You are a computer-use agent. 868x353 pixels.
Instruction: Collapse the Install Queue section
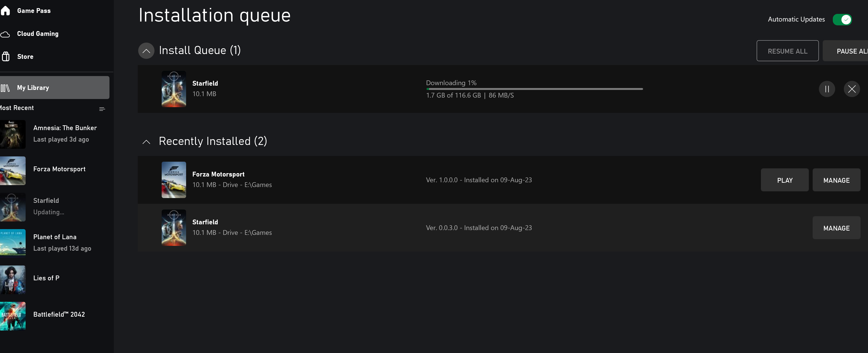click(x=146, y=51)
